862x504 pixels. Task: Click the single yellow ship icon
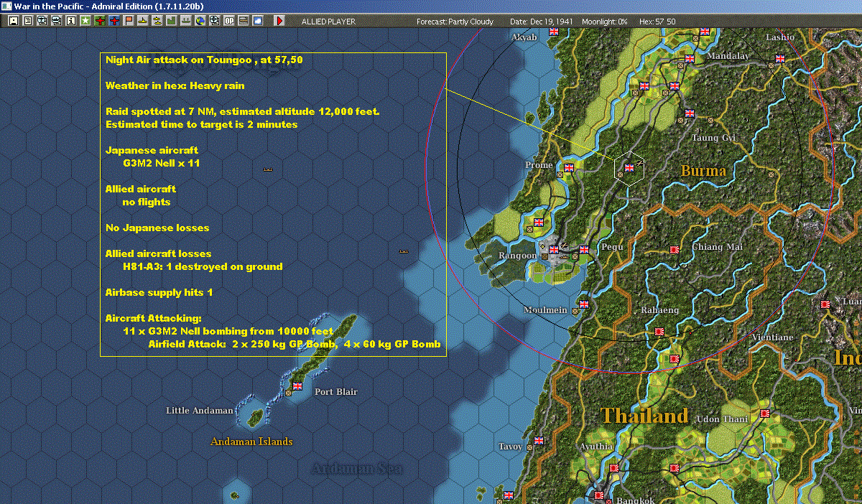point(143,21)
